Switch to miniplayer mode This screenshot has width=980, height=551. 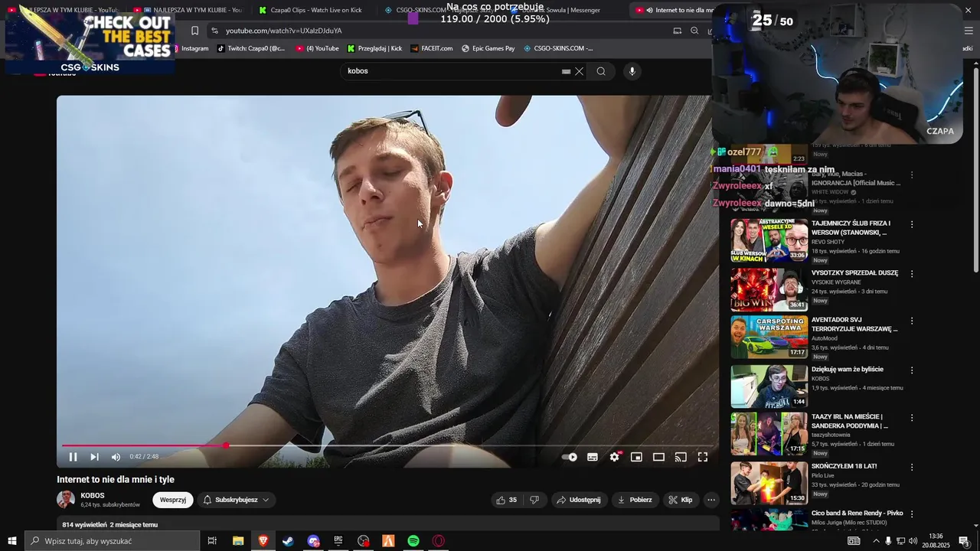[636, 457]
